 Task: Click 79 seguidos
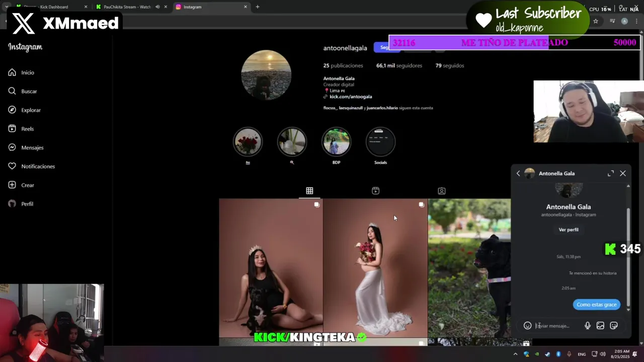click(450, 66)
